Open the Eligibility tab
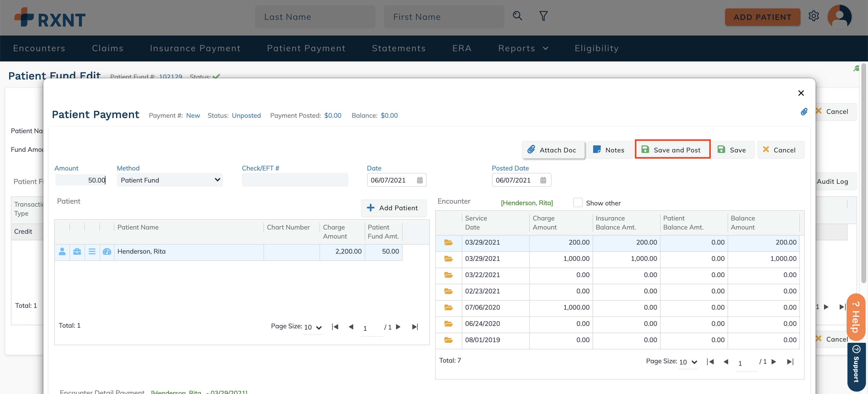 596,48
